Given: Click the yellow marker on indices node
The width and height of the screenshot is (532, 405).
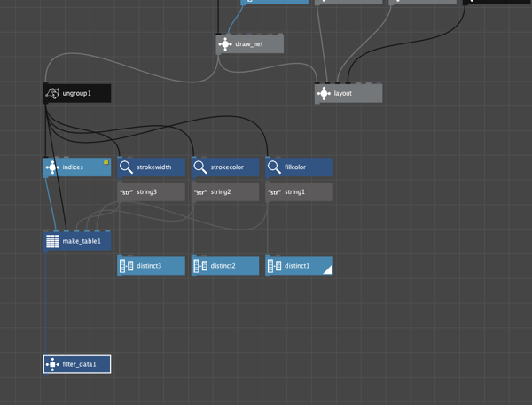Looking at the screenshot, I should click(x=106, y=162).
